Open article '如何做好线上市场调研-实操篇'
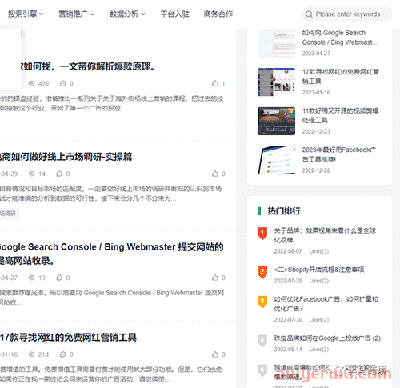The image size is (400, 388). pyautogui.click(x=66, y=157)
